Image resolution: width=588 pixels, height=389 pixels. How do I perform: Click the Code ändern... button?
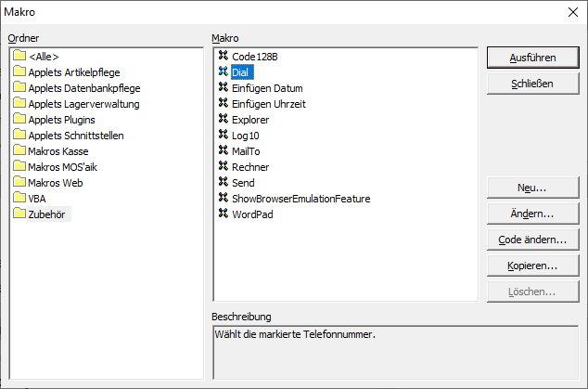coord(532,240)
